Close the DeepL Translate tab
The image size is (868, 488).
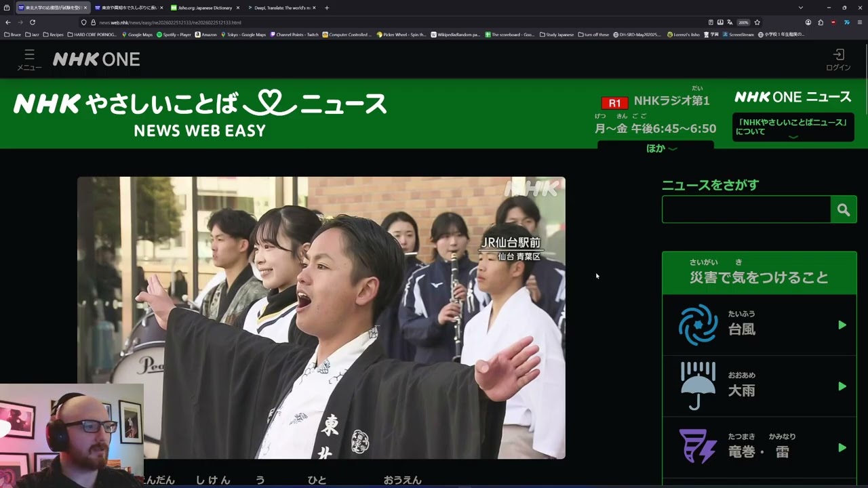[x=314, y=7]
